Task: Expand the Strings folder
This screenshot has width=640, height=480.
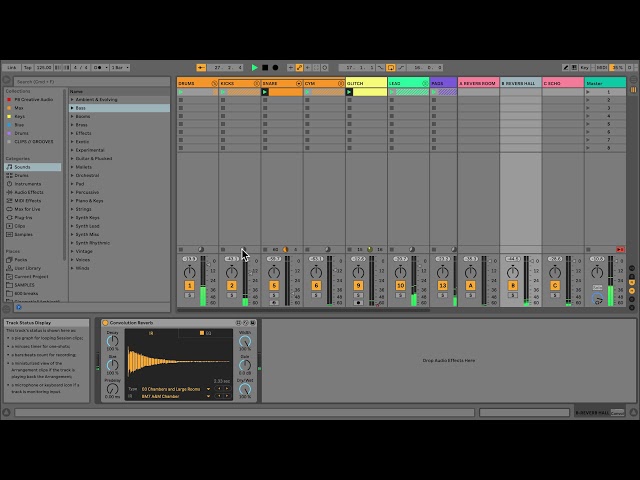Action: (72, 209)
